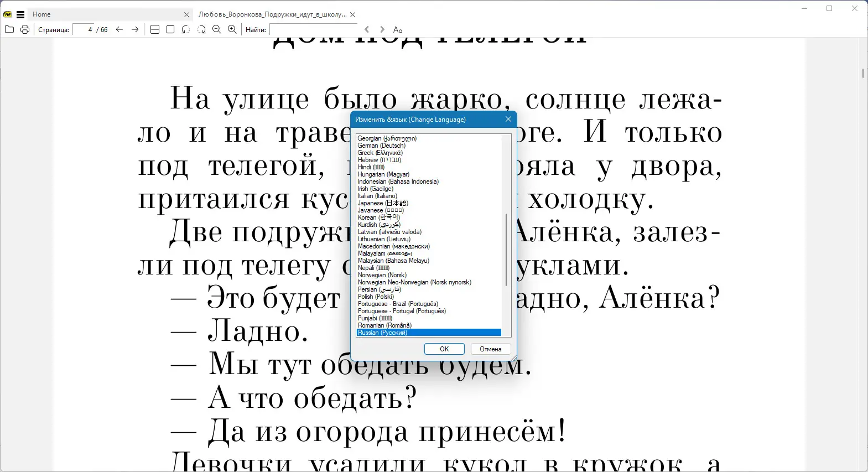Select "Irish (Gaeilge)" language

point(428,189)
